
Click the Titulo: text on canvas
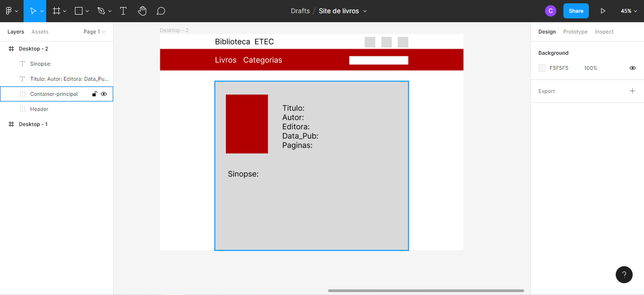click(x=293, y=108)
